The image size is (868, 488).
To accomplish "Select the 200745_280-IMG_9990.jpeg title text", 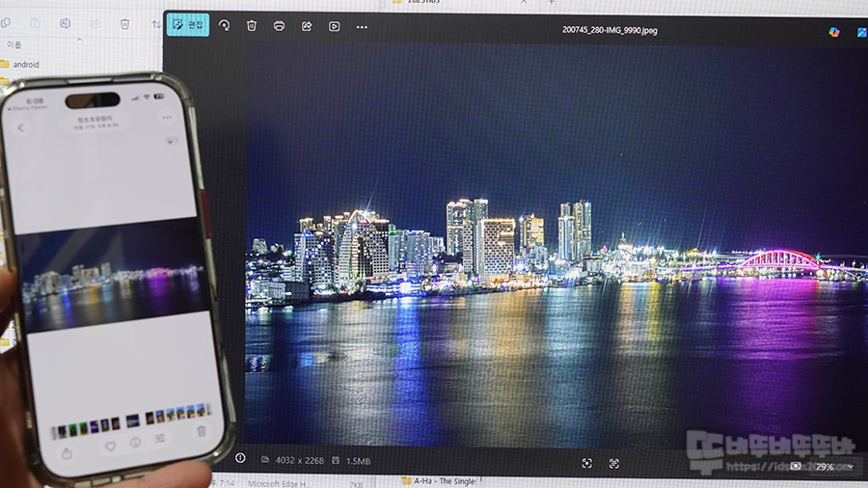I will pos(610,30).
